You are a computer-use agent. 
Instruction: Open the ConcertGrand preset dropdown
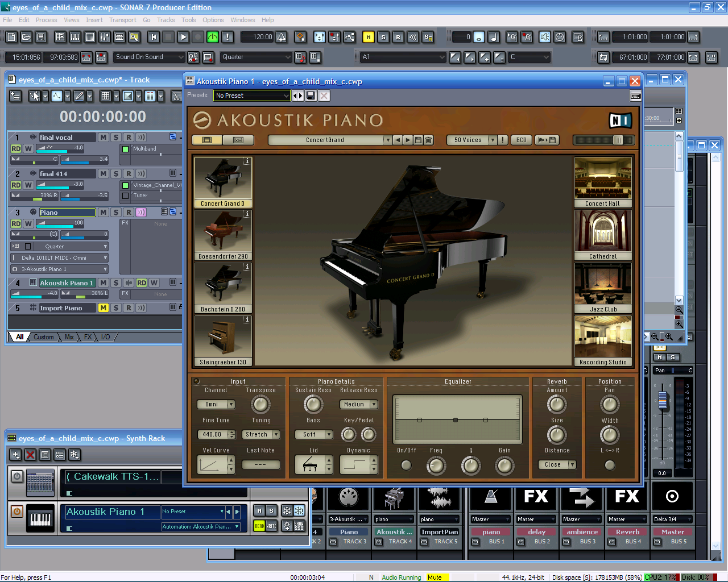[330, 140]
